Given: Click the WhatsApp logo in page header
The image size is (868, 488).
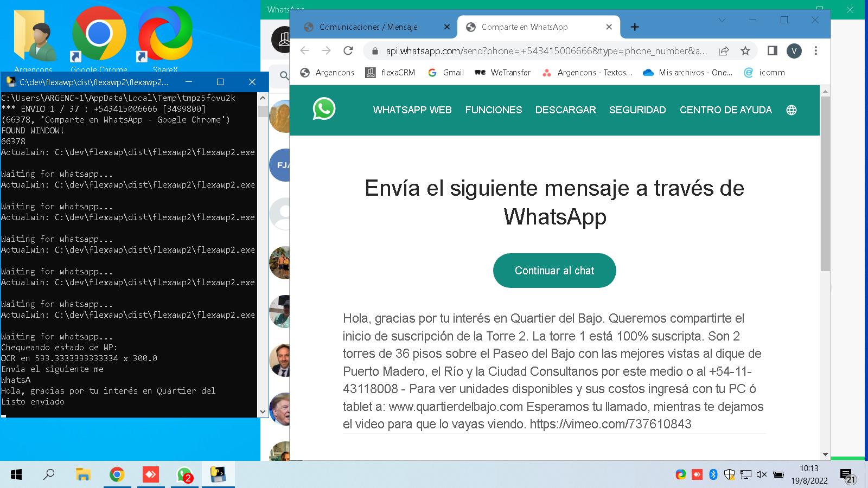Looking at the screenshot, I should 324,109.
